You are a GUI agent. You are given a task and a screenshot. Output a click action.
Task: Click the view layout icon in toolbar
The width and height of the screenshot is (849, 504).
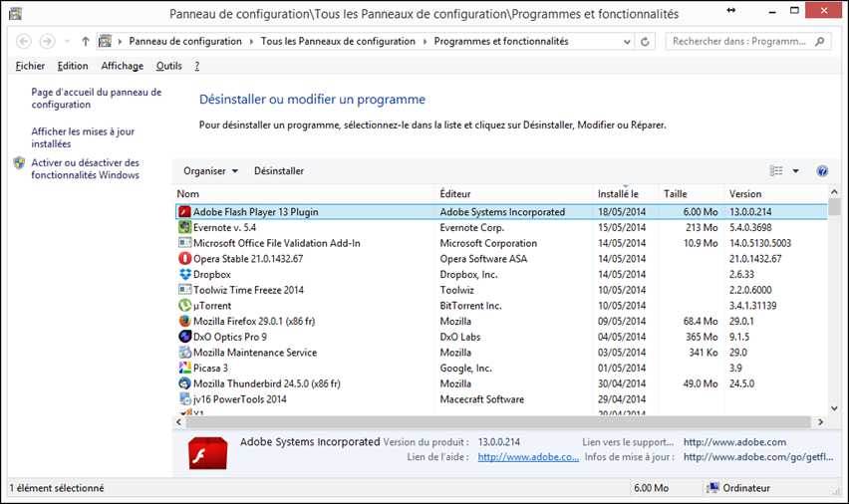pos(776,171)
